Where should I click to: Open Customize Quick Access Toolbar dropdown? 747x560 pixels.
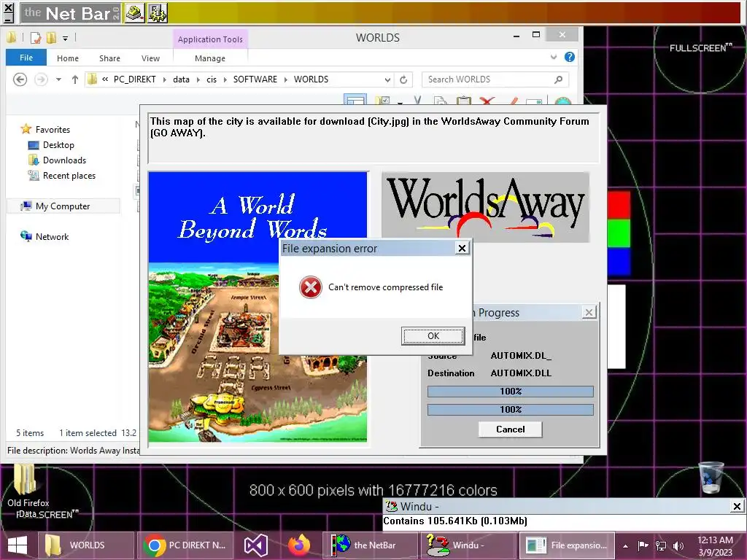pos(65,38)
